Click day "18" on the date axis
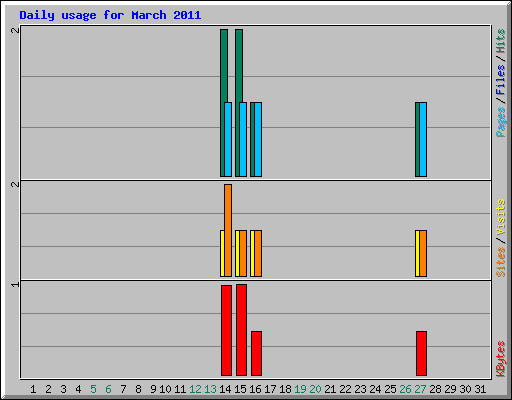Image resolution: width=512 pixels, height=400 pixels. tap(285, 389)
